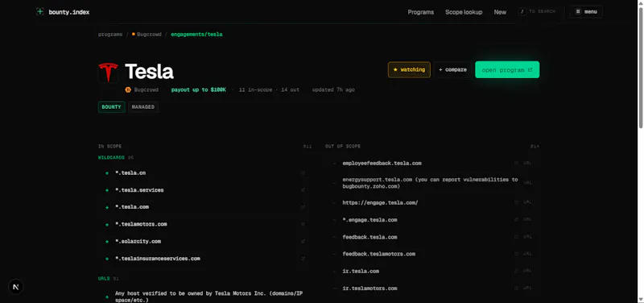Click programs breadcrumb link
This screenshot has width=644, height=303.
[110, 35]
